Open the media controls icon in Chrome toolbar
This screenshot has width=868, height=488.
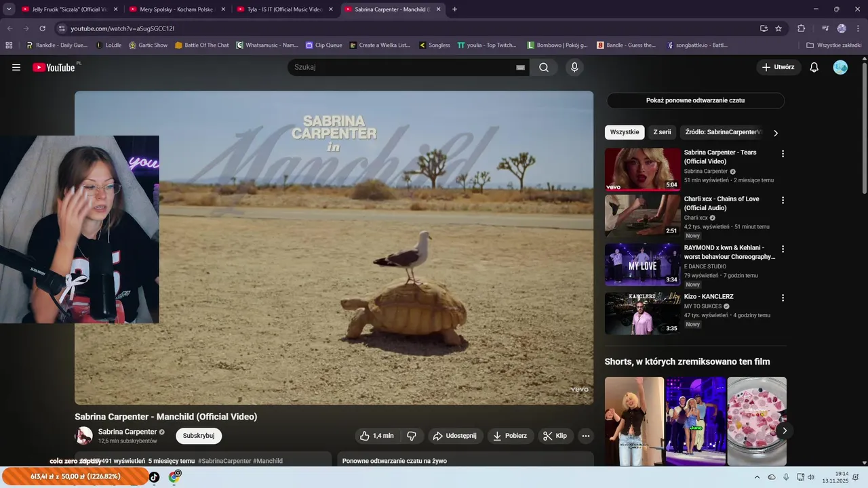[x=825, y=28]
